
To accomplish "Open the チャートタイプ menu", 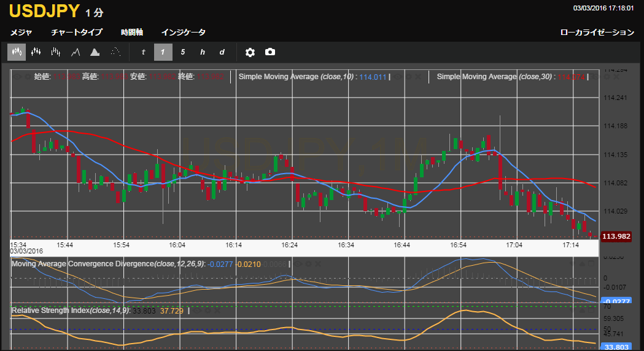I will (77, 32).
